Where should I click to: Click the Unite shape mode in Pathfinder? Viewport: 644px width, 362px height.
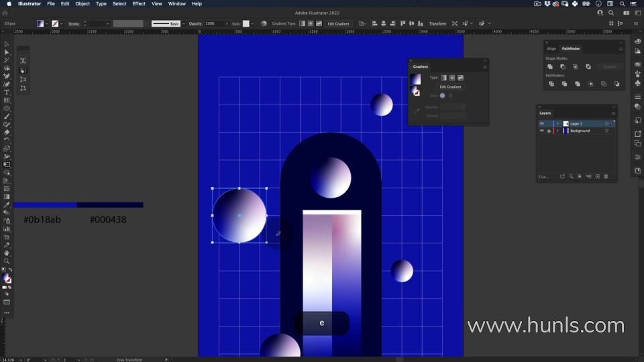click(x=550, y=67)
